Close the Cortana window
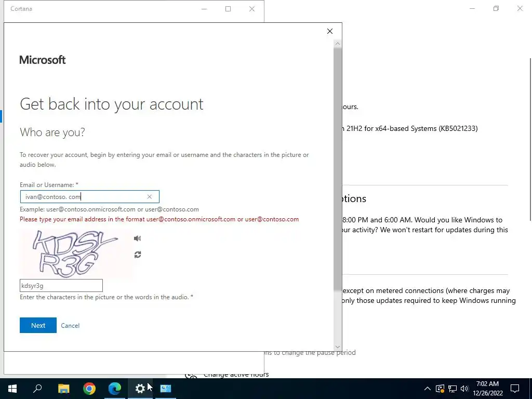 [252, 9]
